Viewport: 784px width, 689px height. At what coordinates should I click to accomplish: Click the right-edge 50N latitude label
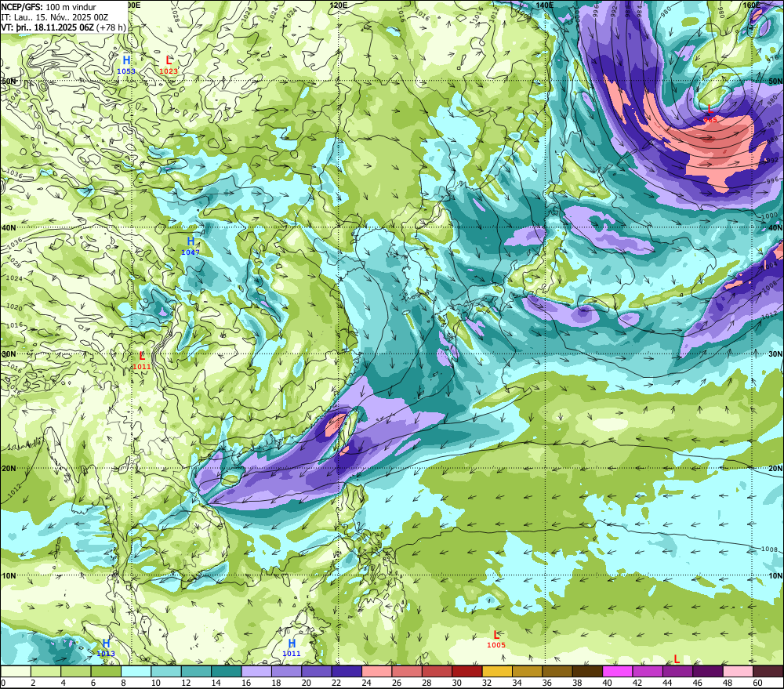click(775, 81)
